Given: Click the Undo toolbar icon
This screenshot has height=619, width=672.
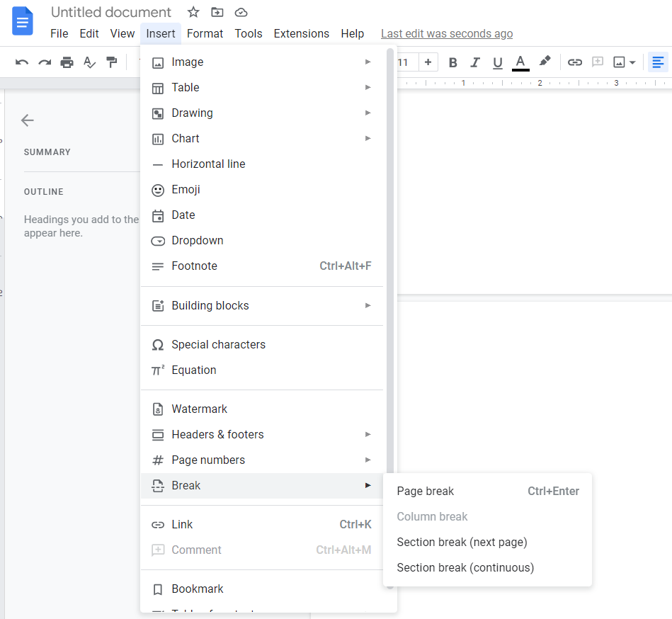Looking at the screenshot, I should point(22,62).
